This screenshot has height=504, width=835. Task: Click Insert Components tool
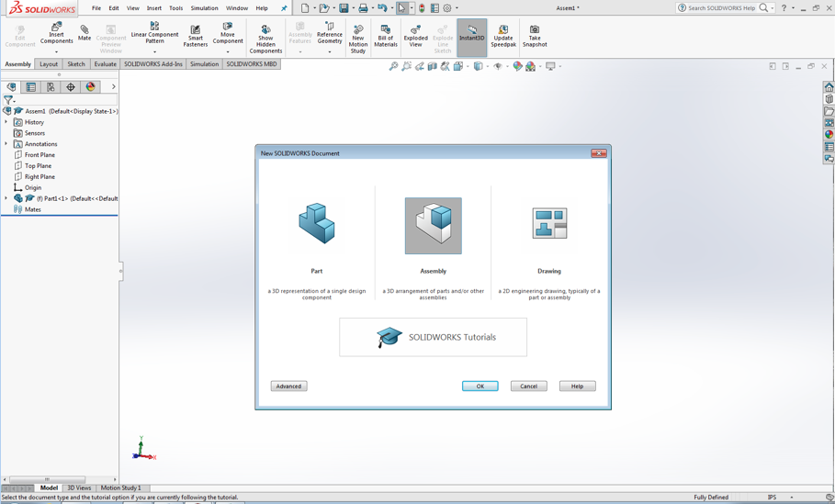tap(56, 33)
